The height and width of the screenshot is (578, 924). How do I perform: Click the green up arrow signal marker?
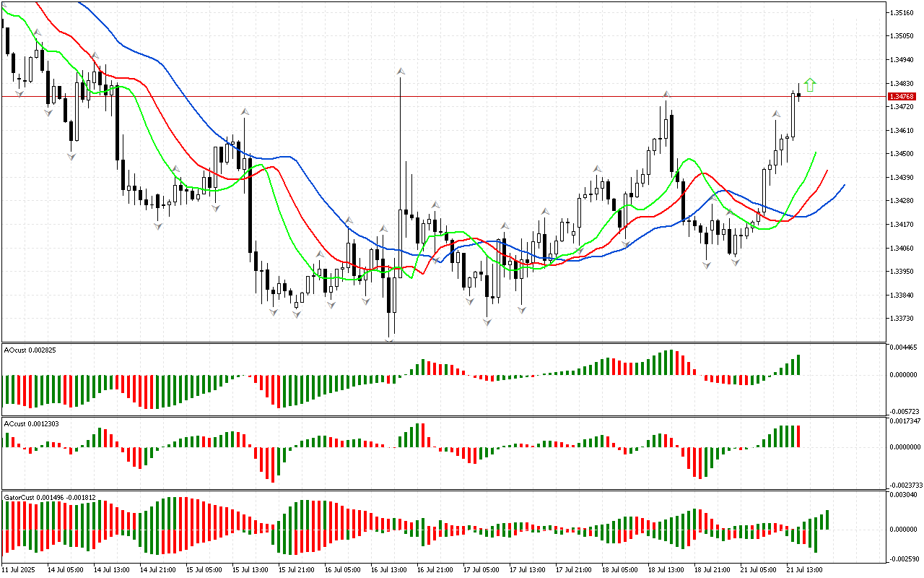pyautogui.click(x=810, y=85)
